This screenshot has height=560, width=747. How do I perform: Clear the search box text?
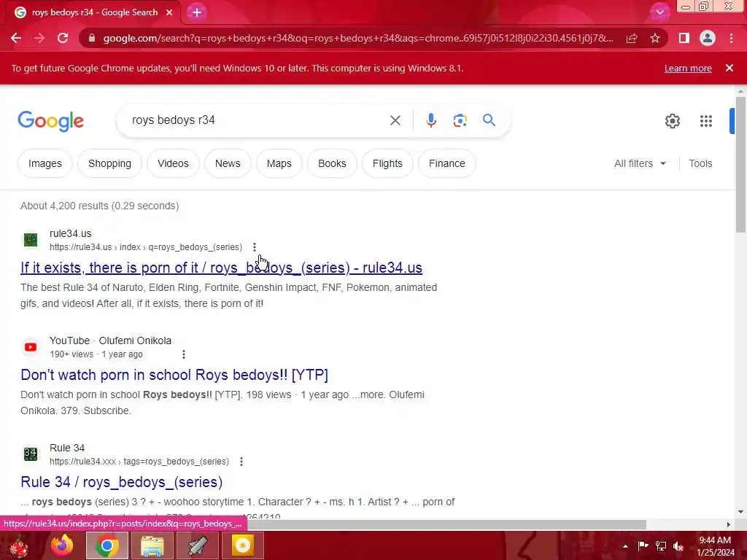tap(395, 120)
